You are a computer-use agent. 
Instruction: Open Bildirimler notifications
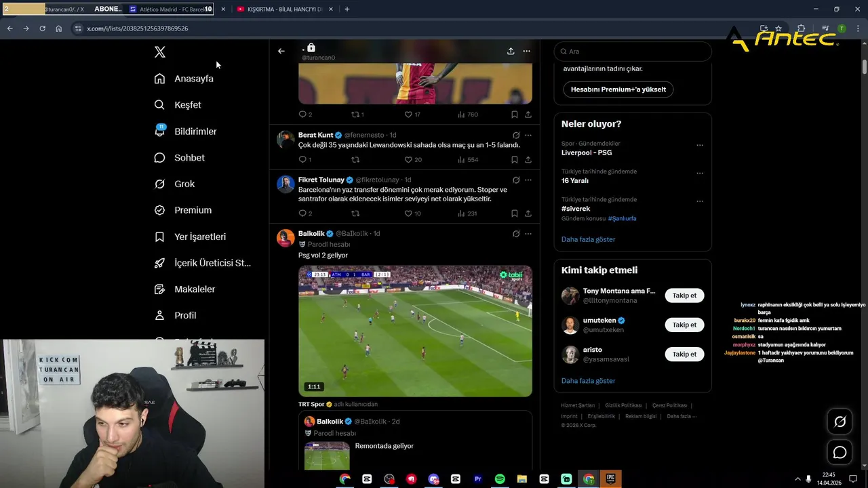[x=185, y=131]
